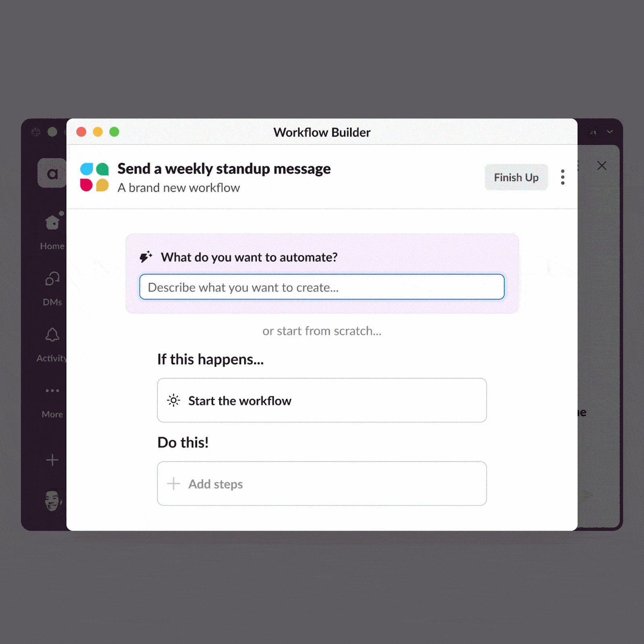Focus the Describe what you want field
Screen dimensions: 644x644
click(322, 287)
